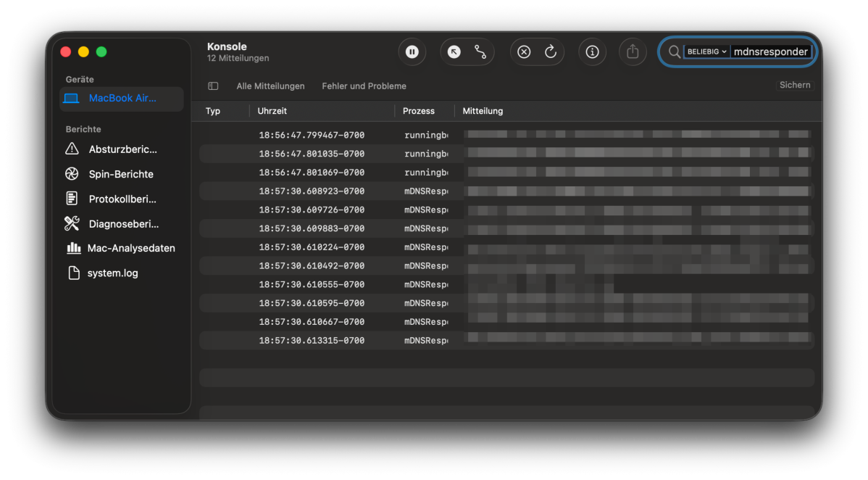
Task: Jump to newest messages with arrow icon
Action: tap(454, 51)
